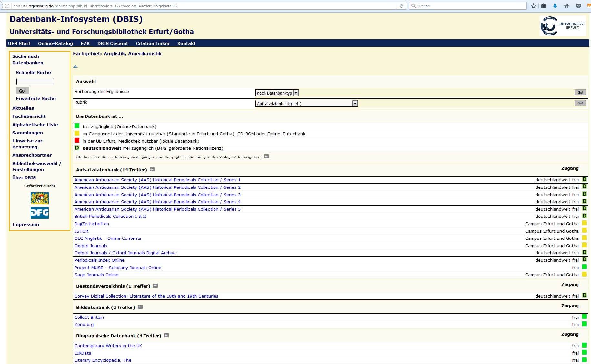Viewport: 591px width, 364px height.
Task: Focus the Schnelle Suche input field
Action: [x=35, y=82]
